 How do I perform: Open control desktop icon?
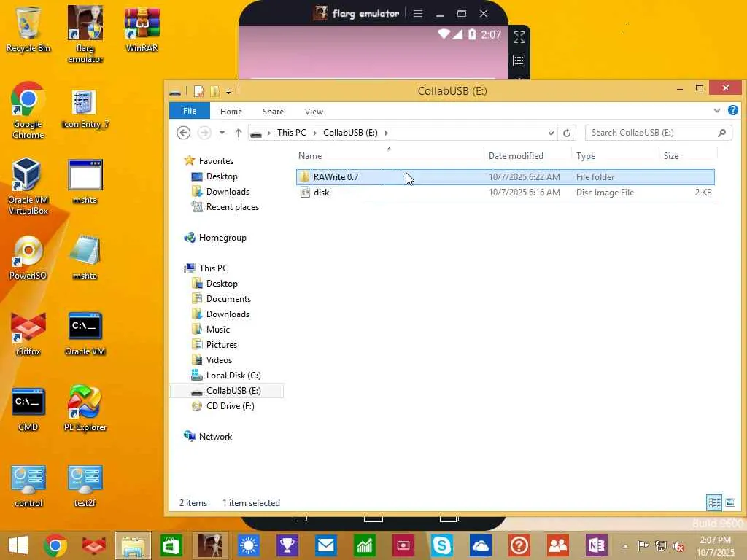[x=28, y=486]
